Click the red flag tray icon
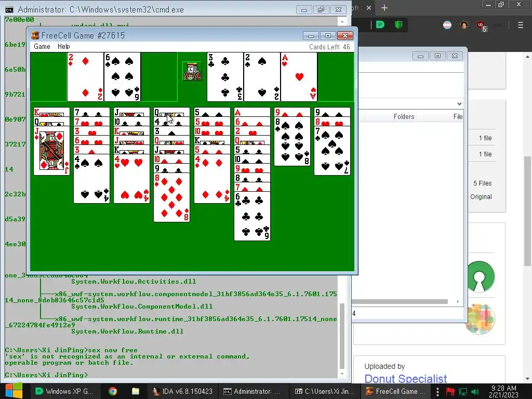This screenshot has width=532, height=399. point(450,392)
